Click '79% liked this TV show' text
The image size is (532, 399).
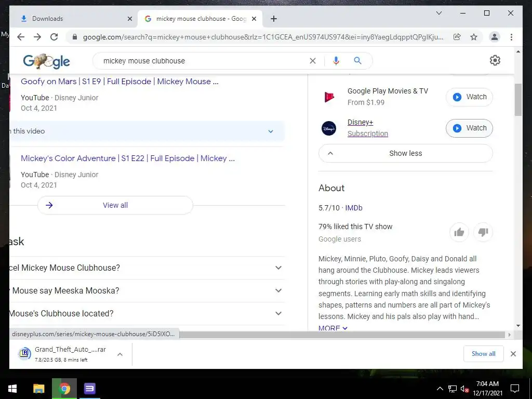(355, 227)
